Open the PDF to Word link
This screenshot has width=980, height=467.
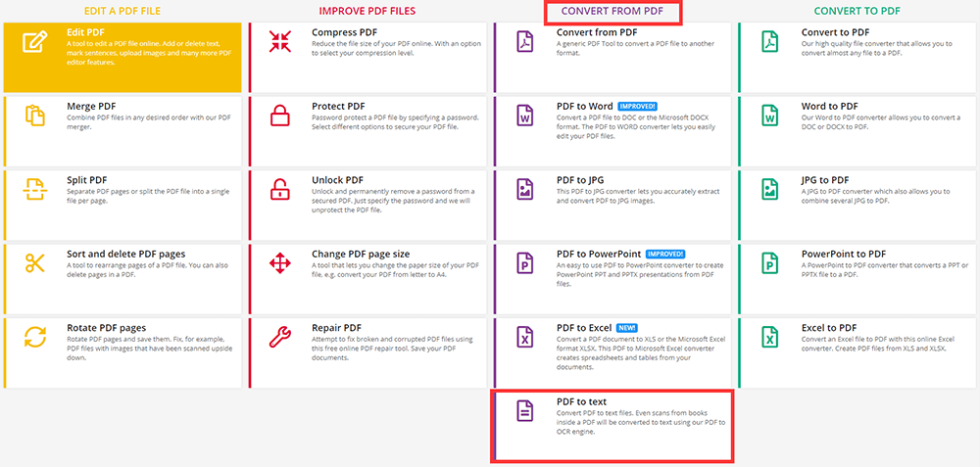(584, 106)
